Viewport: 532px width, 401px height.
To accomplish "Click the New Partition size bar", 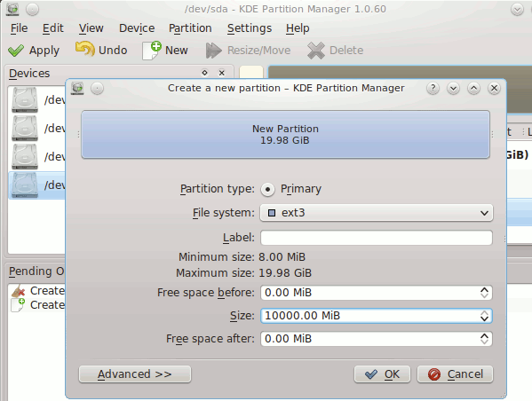I will point(285,134).
